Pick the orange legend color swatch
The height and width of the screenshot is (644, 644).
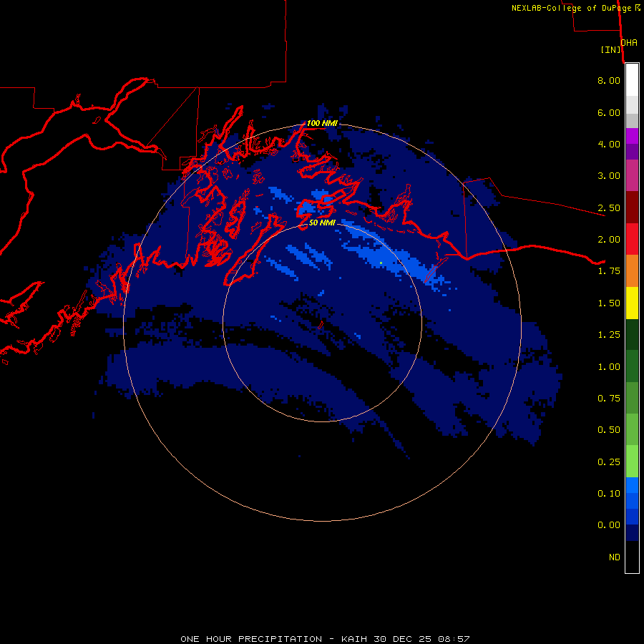point(632,271)
